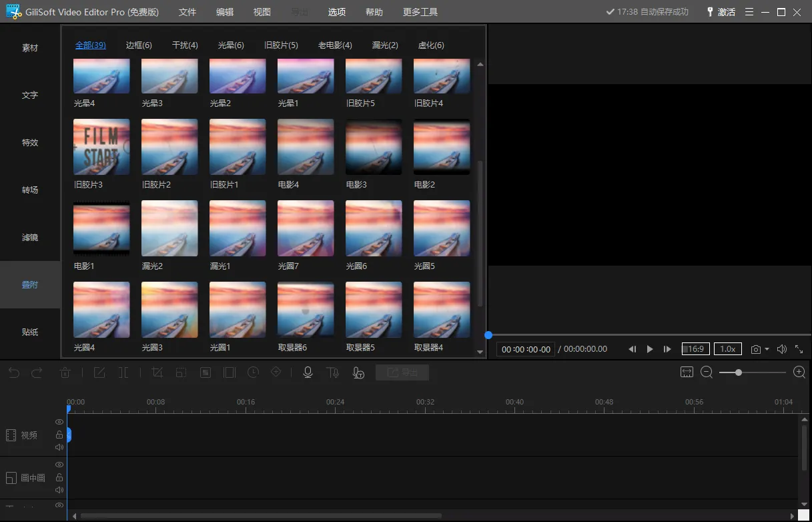The width and height of the screenshot is (812, 522).
Task: Click the zoom-in magnifier on timeline
Action: tap(799, 372)
